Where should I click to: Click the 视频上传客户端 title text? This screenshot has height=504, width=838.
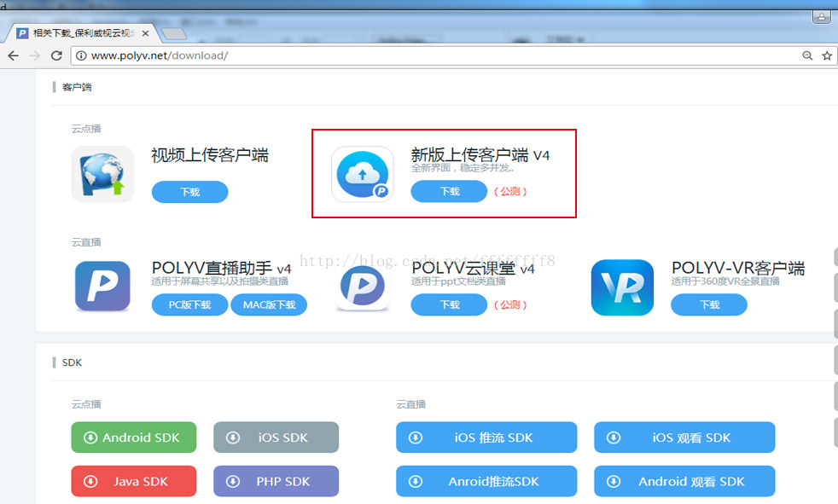(210, 155)
